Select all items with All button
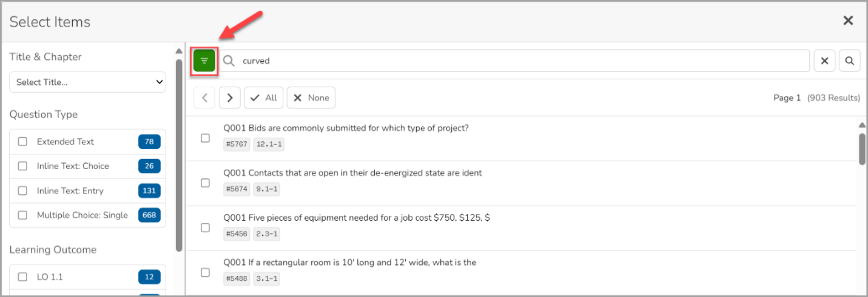 264,98
